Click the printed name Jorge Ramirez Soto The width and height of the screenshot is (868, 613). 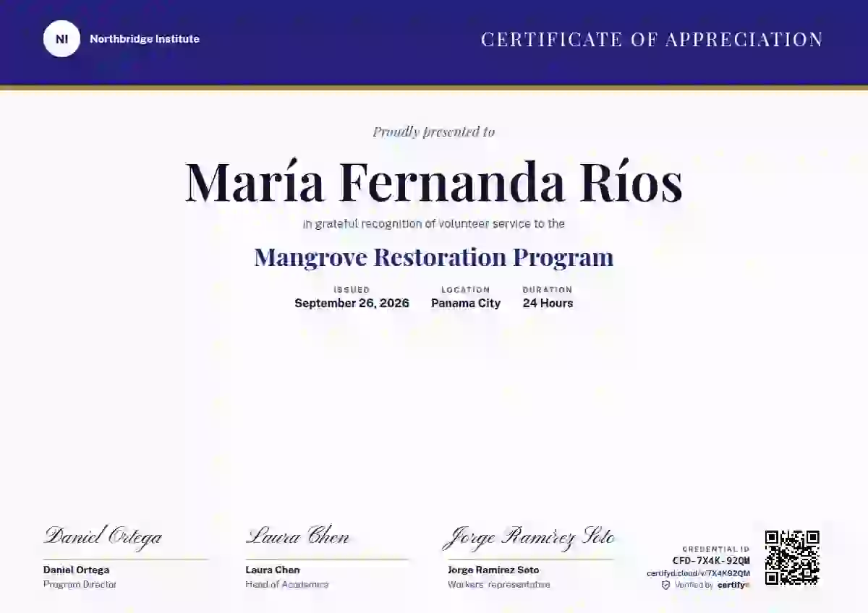click(493, 570)
